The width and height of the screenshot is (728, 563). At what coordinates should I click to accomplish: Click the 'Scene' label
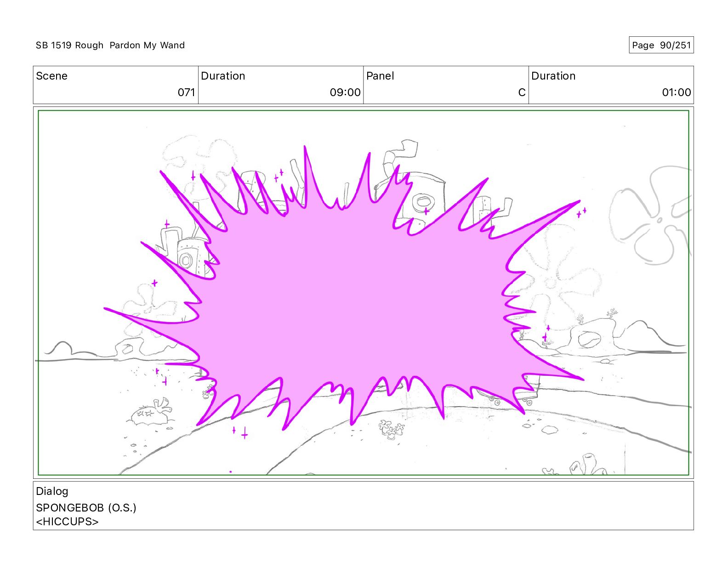tap(51, 76)
